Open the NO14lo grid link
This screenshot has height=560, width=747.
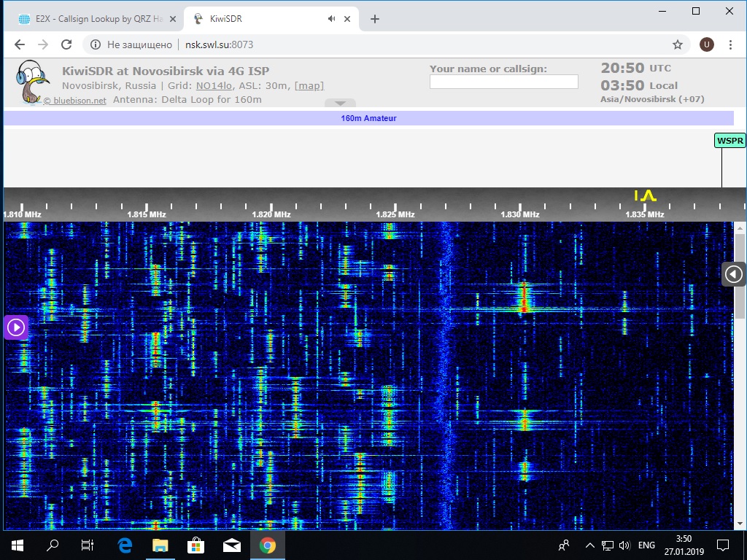click(212, 85)
